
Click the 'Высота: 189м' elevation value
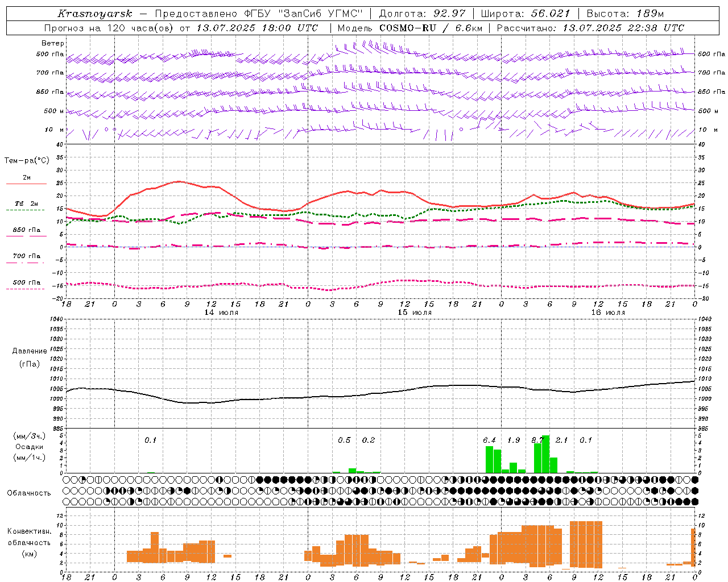click(625, 14)
